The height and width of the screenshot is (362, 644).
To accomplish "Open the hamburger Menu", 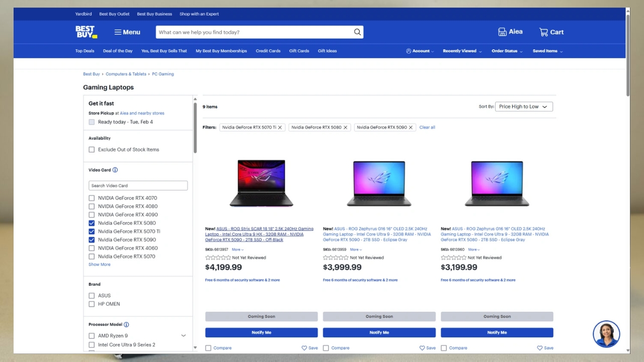I will (127, 32).
